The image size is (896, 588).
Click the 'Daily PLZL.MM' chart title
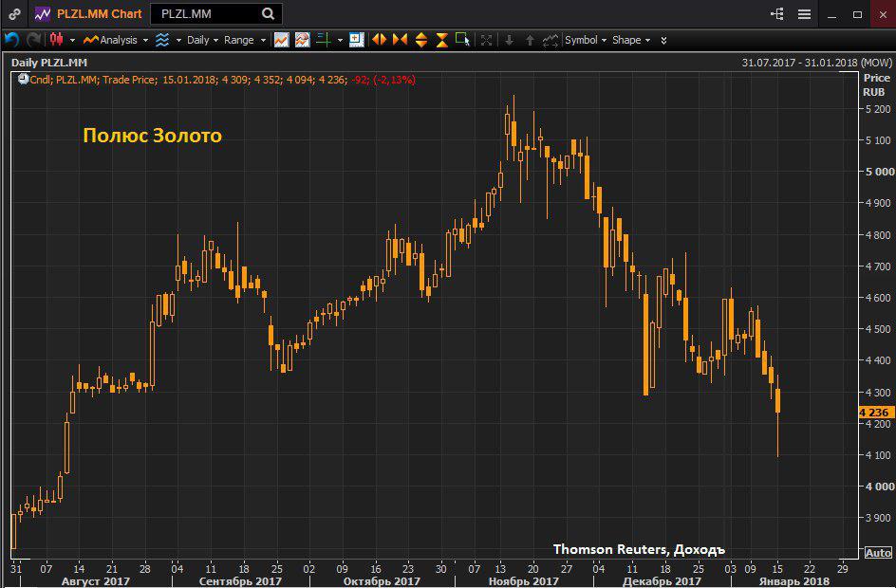click(49, 63)
